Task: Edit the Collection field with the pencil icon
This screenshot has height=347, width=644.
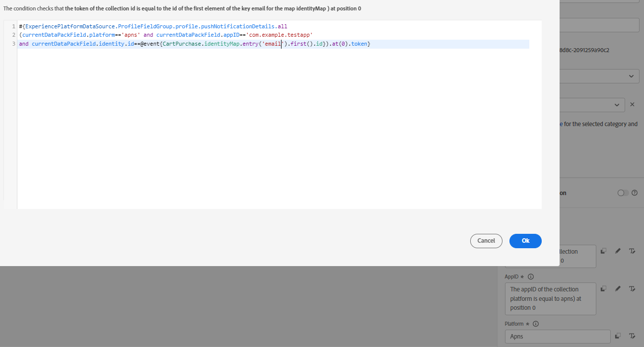Action: click(x=618, y=251)
